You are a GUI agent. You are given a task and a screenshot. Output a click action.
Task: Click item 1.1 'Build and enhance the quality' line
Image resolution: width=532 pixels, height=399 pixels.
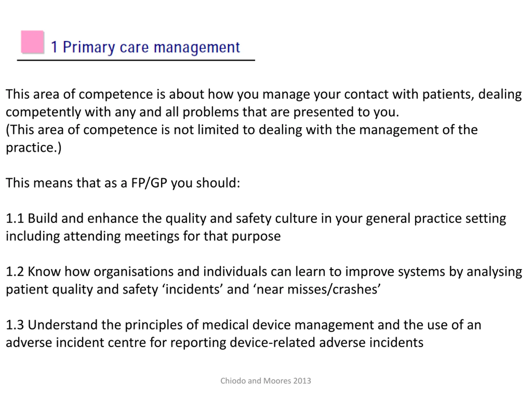coord(256,219)
